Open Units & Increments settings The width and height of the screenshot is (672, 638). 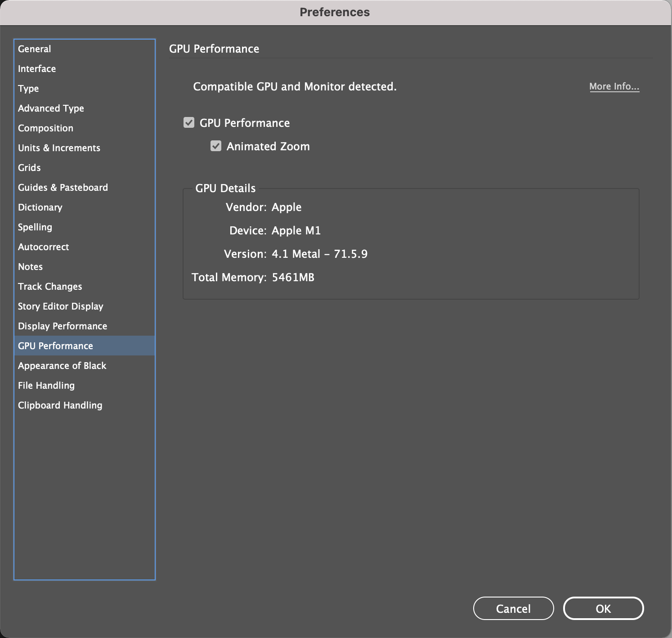tap(59, 148)
